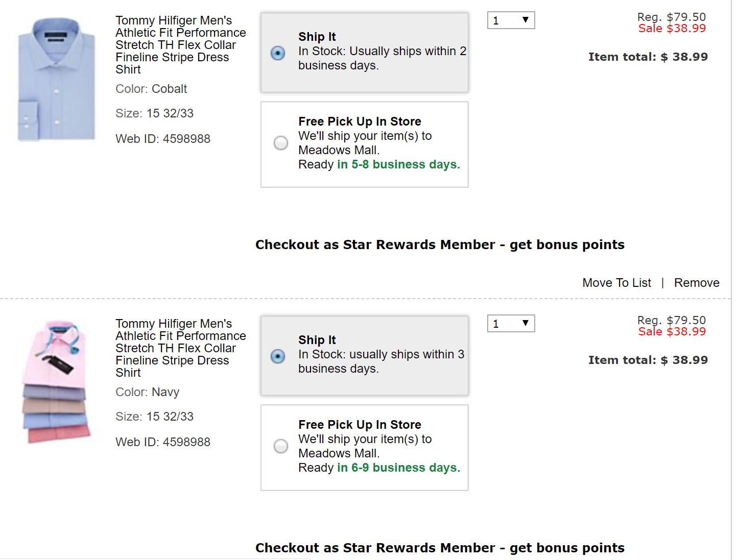The width and height of the screenshot is (739, 560).
Task: Select Ship It for the Navy shirt
Action: click(278, 356)
